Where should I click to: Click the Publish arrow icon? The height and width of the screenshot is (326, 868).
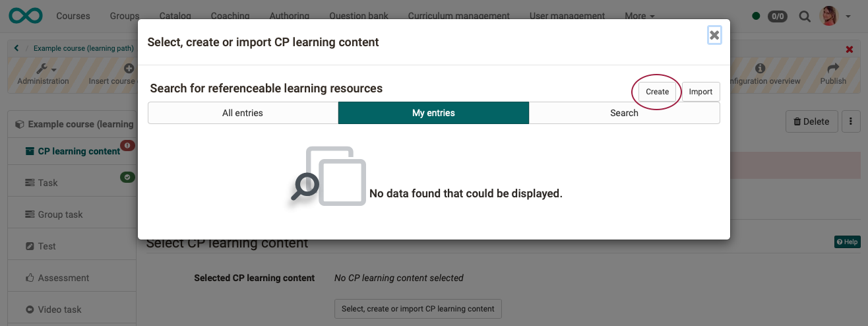point(833,69)
